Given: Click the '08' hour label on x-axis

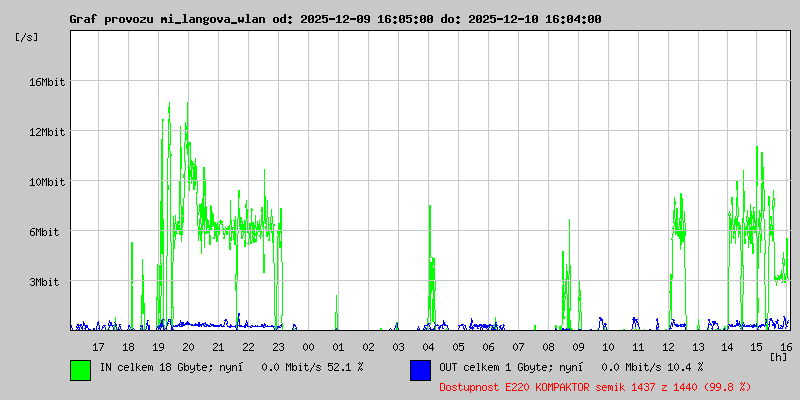Looking at the screenshot, I should click(548, 347).
